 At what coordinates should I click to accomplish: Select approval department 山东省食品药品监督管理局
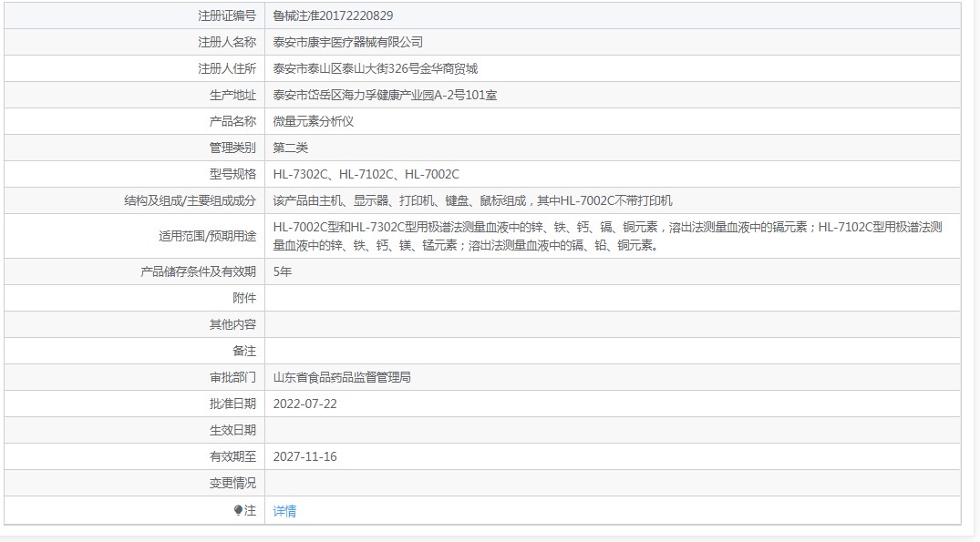pos(342,376)
